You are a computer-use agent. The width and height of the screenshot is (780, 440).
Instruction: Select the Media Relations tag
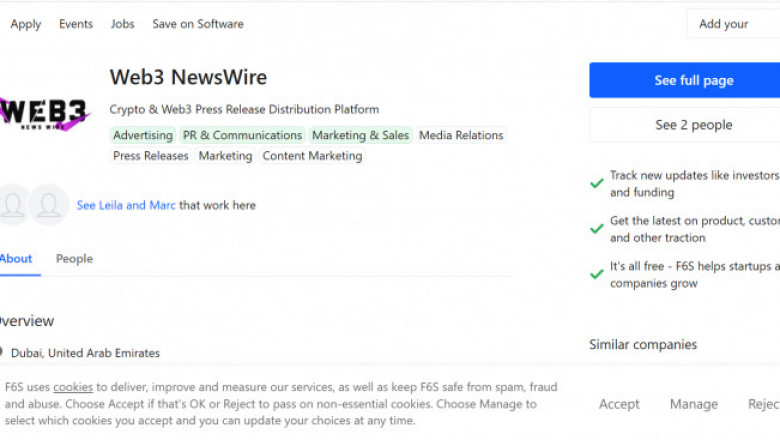[461, 135]
